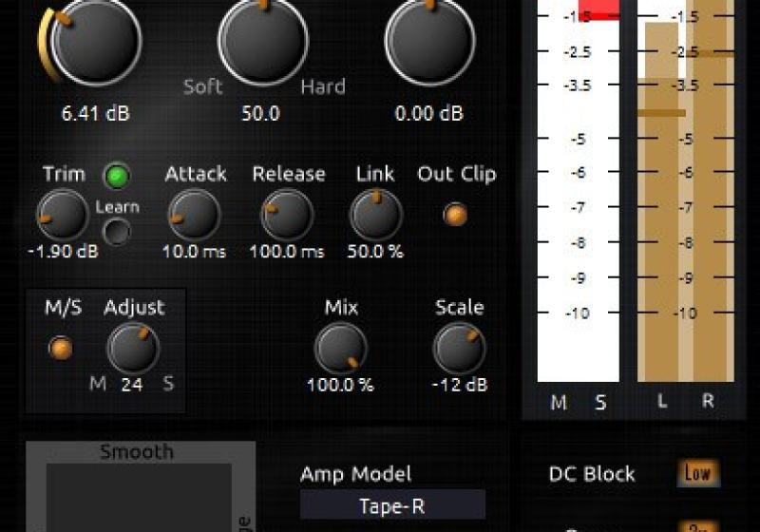Click the Amp Model label
This screenshot has width=760, height=532.
click(355, 474)
